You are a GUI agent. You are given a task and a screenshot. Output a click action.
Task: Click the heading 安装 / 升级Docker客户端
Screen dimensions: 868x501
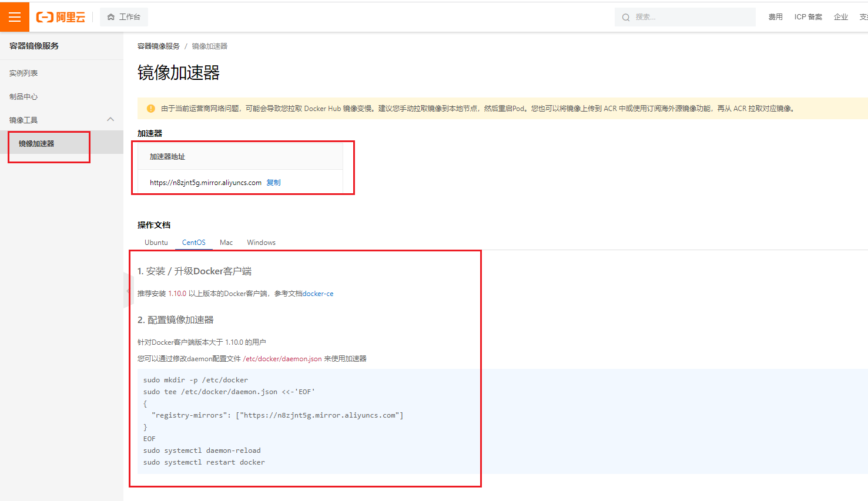pos(195,271)
